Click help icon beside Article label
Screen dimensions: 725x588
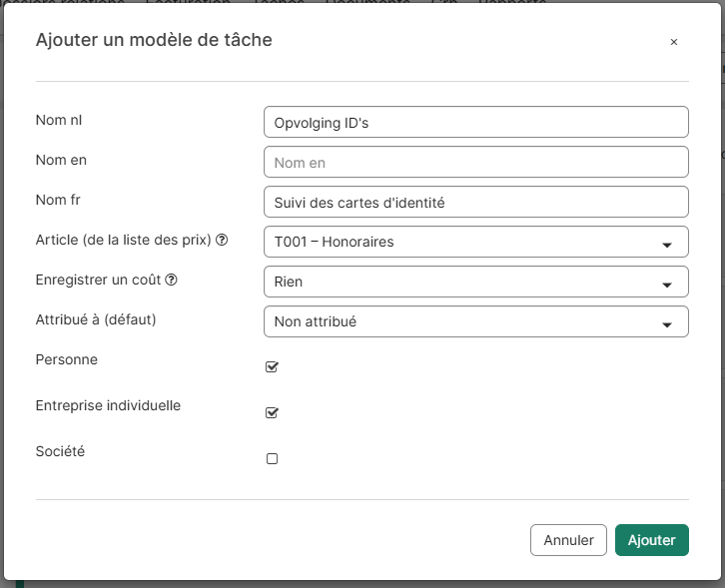point(222,241)
